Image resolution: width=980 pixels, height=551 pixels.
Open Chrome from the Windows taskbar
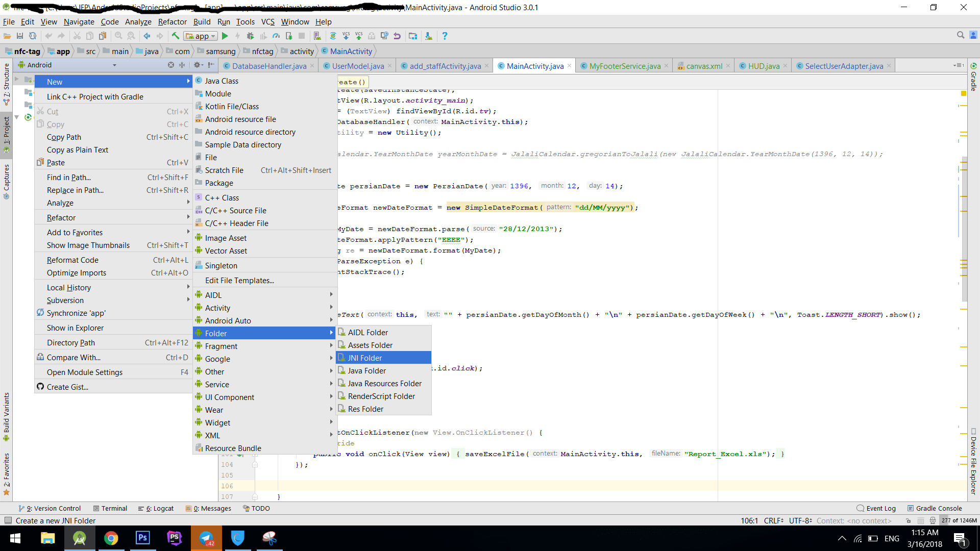pyautogui.click(x=111, y=538)
